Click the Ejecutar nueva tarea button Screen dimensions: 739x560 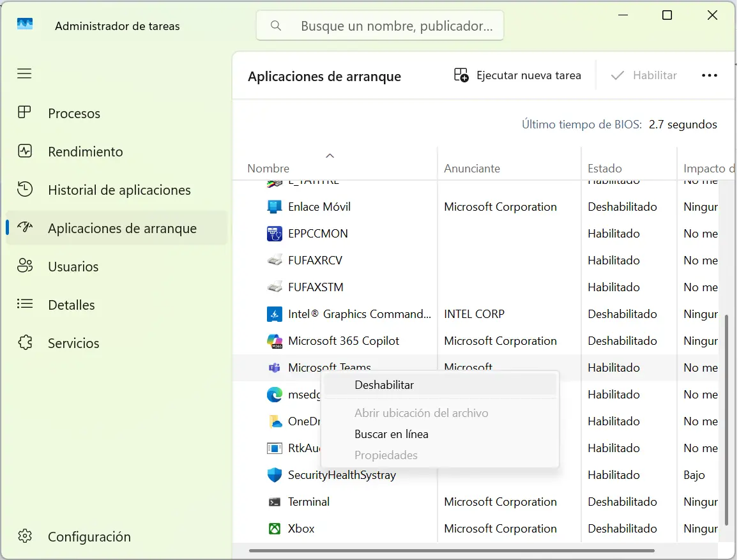pos(517,75)
